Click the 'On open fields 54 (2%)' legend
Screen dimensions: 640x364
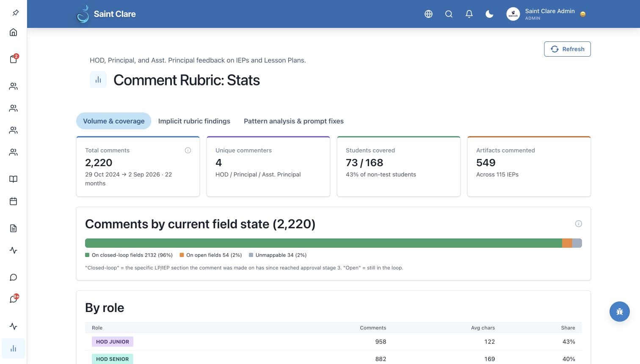(x=211, y=255)
